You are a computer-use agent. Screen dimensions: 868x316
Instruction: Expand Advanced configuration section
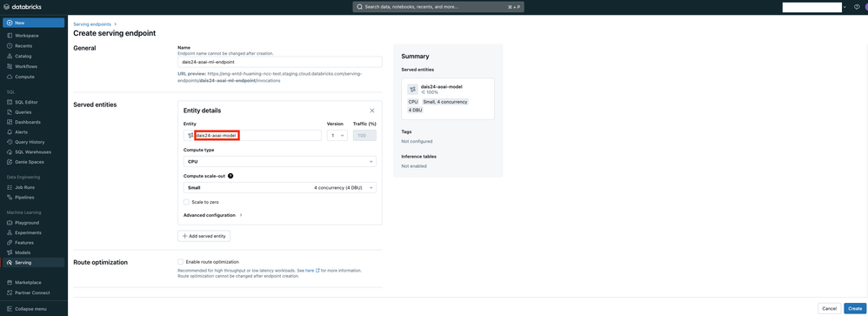(x=212, y=215)
